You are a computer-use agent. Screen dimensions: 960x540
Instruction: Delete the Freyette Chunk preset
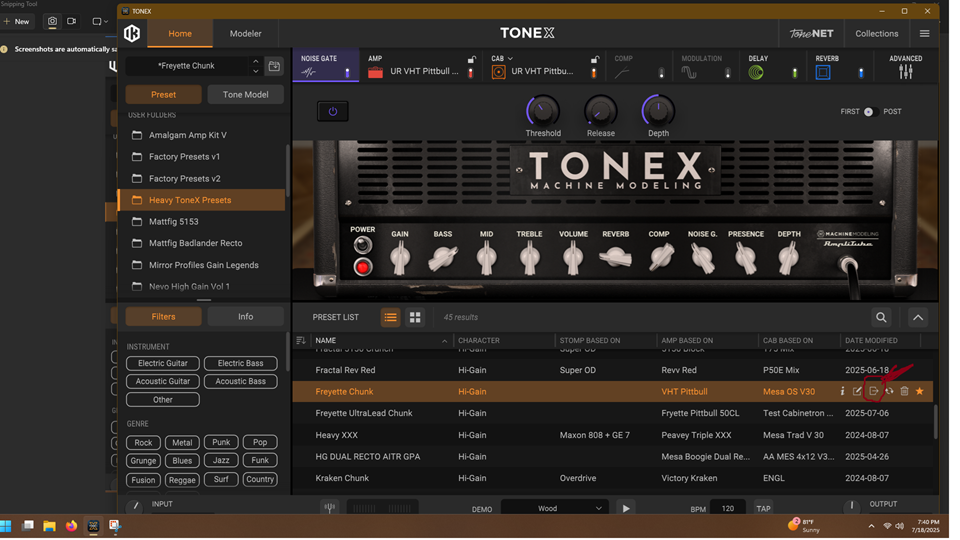tap(904, 392)
